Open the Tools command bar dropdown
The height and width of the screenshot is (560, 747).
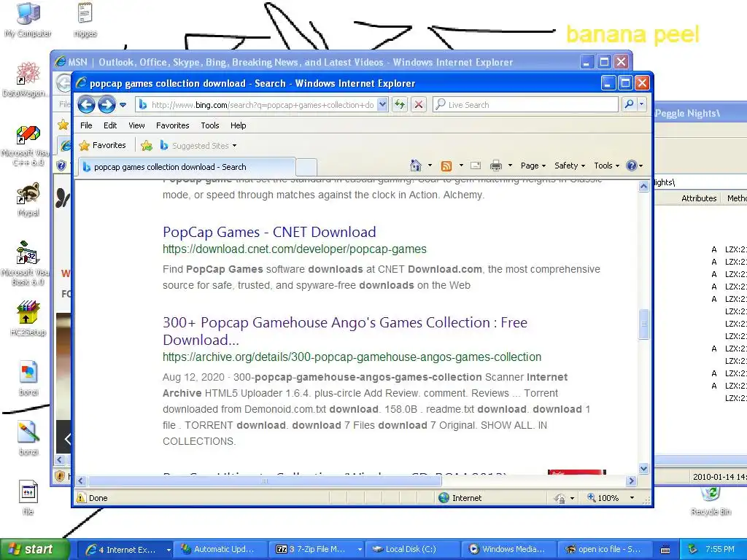pyautogui.click(x=606, y=166)
